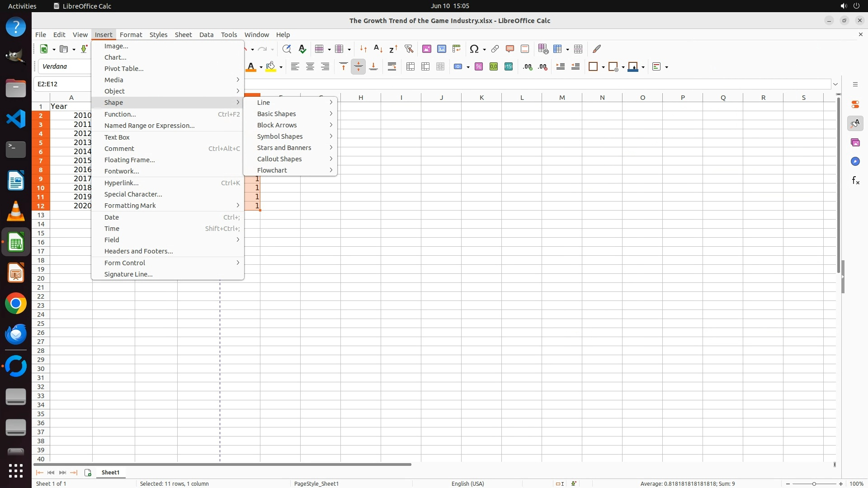Open the sidebar Functions panel icon
This screenshot has height=488, width=868.
[855, 181]
